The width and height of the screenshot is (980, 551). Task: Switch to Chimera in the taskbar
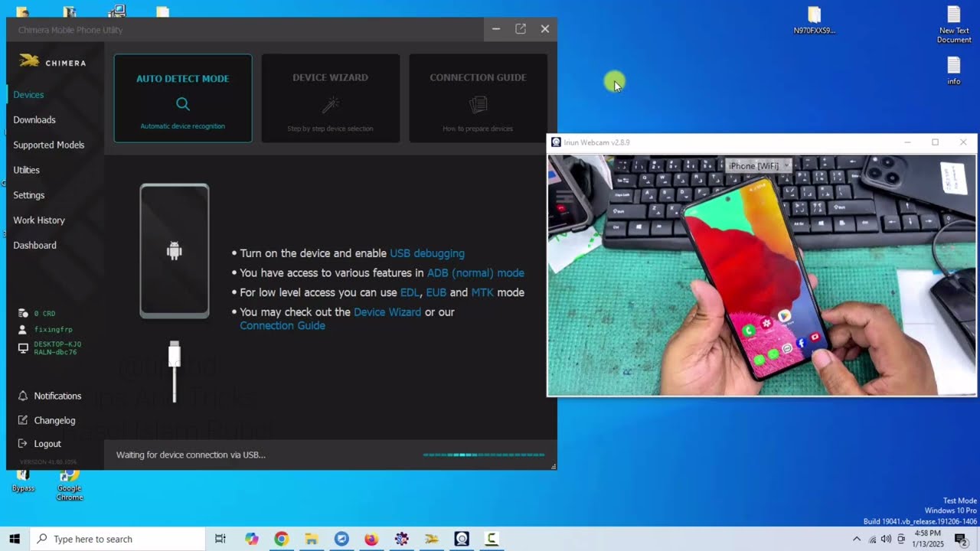tap(432, 539)
